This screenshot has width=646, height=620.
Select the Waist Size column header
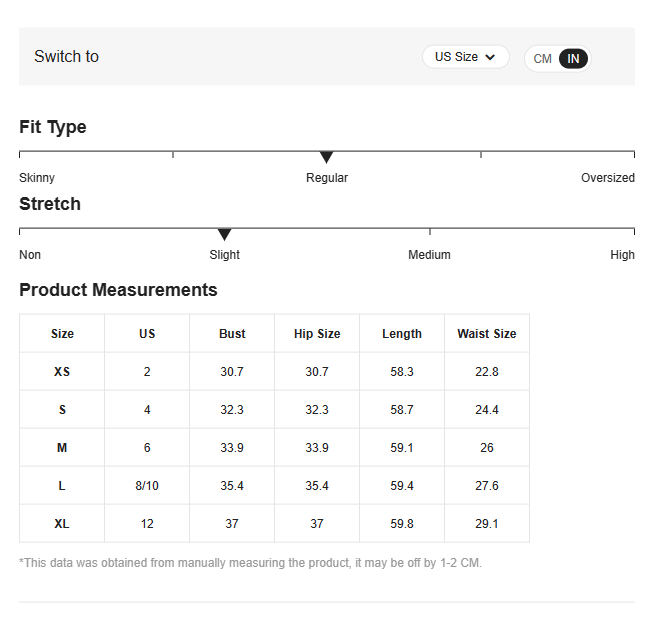click(x=487, y=333)
